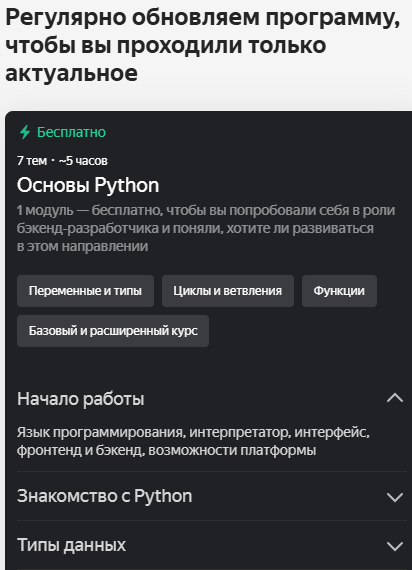Expand the Знакомство с Python chevron
The height and width of the screenshot is (570, 412).
395,497
